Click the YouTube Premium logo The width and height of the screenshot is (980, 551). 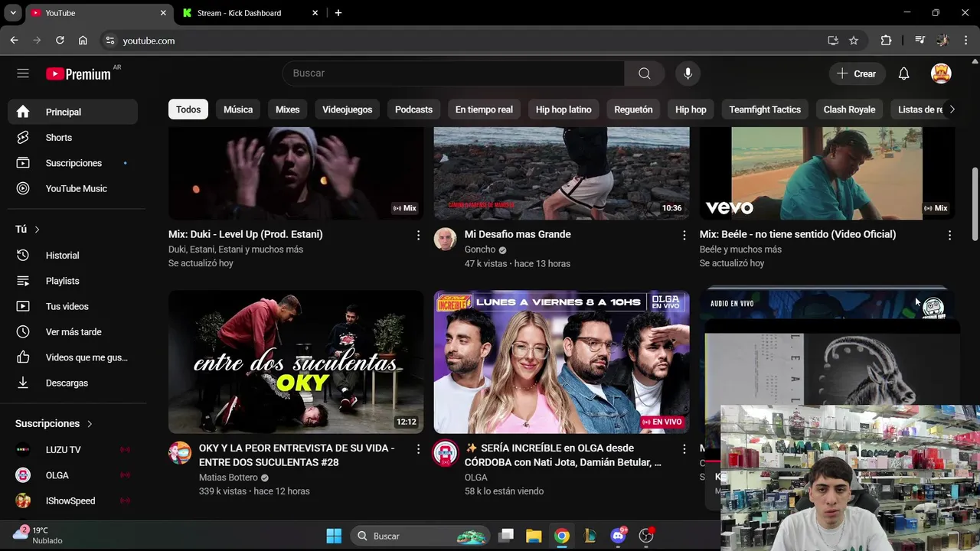click(x=78, y=73)
